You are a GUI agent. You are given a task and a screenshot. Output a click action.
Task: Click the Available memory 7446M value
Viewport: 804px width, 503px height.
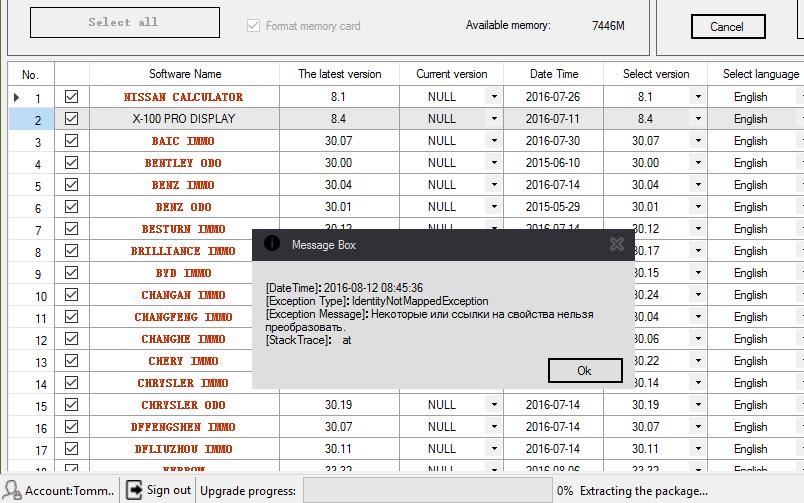point(608,25)
